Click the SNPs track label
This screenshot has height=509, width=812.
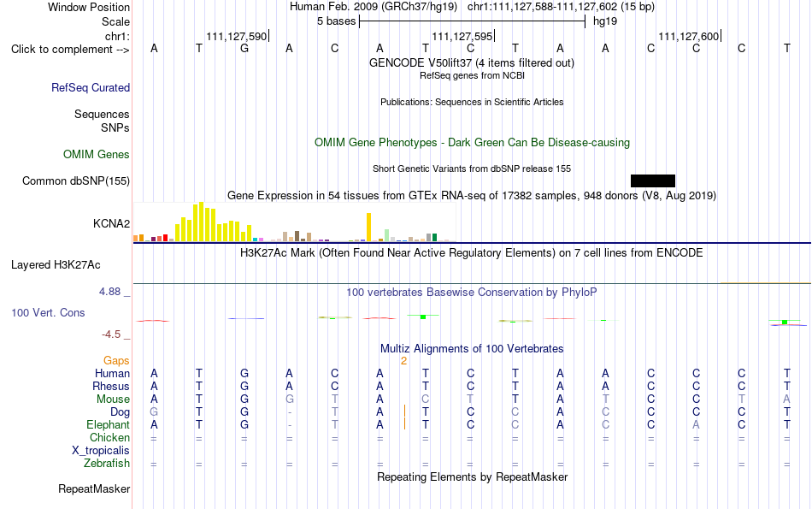[x=115, y=127]
